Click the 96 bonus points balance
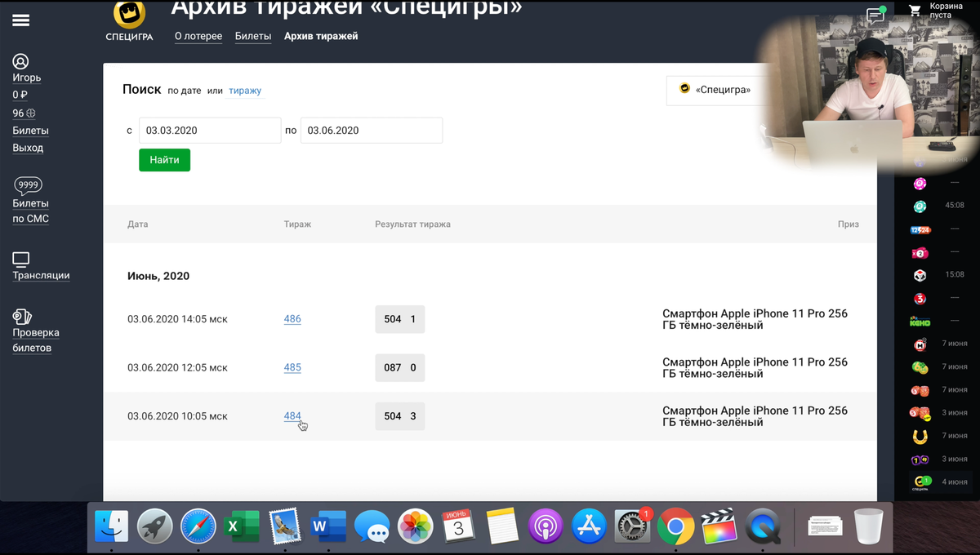Screen dimensions: 980x555 tap(24, 113)
